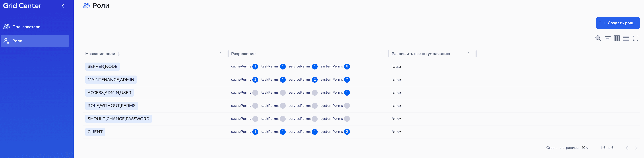The width and height of the screenshot is (644, 158).
Task: Open systemPerms link for ACCESS_ADMIN_USER
Action: coord(331,93)
